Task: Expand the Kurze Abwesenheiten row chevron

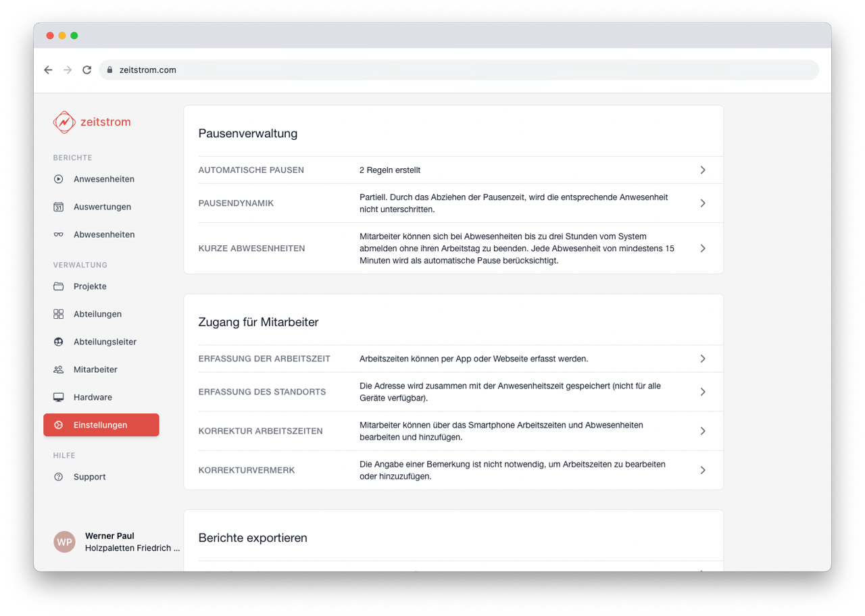Action: pyautogui.click(x=703, y=249)
